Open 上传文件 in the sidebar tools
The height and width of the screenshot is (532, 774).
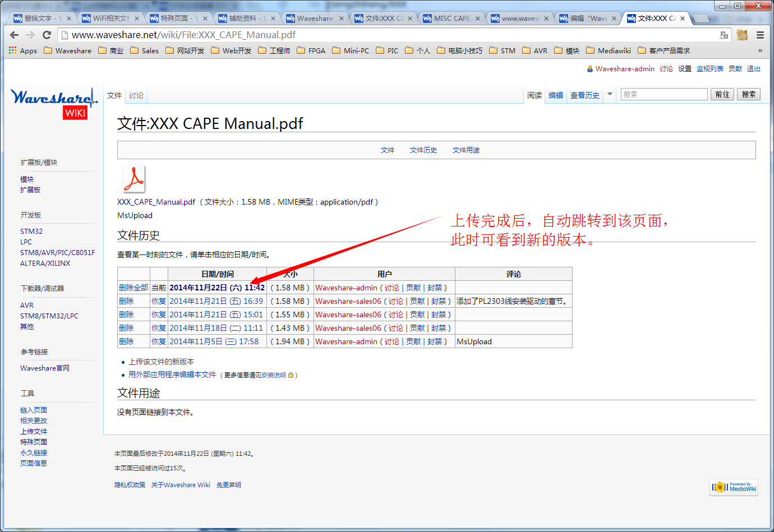(x=34, y=432)
